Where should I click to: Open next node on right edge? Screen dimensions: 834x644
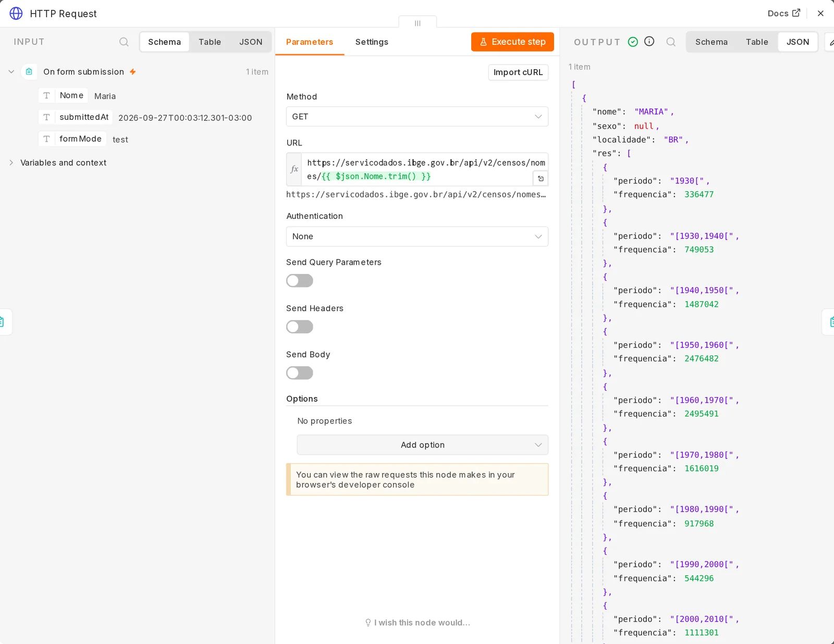pyautogui.click(x=829, y=322)
